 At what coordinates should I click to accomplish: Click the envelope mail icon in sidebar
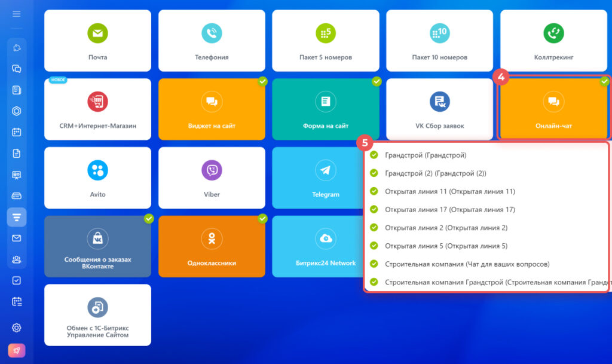(17, 238)
